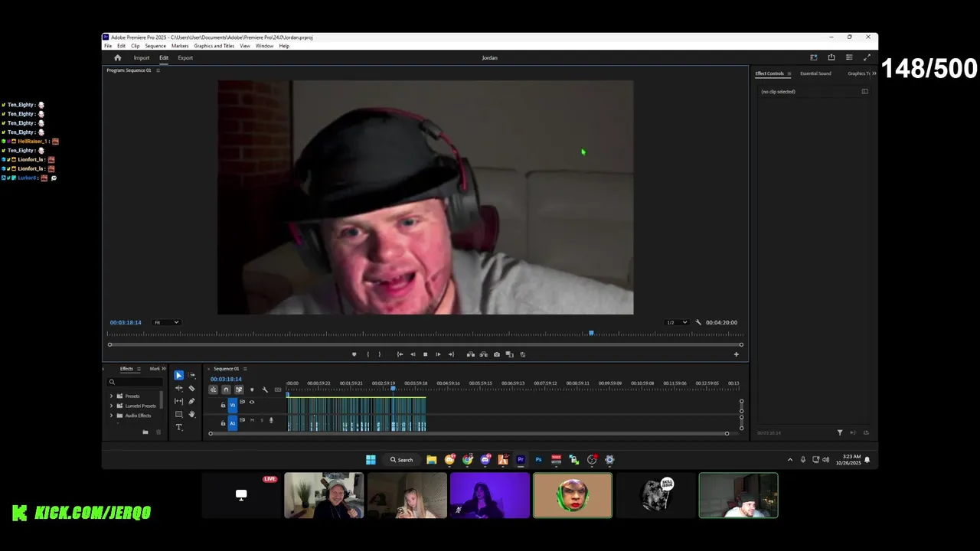
Task: Click the Effects search field
Action: 136,382
